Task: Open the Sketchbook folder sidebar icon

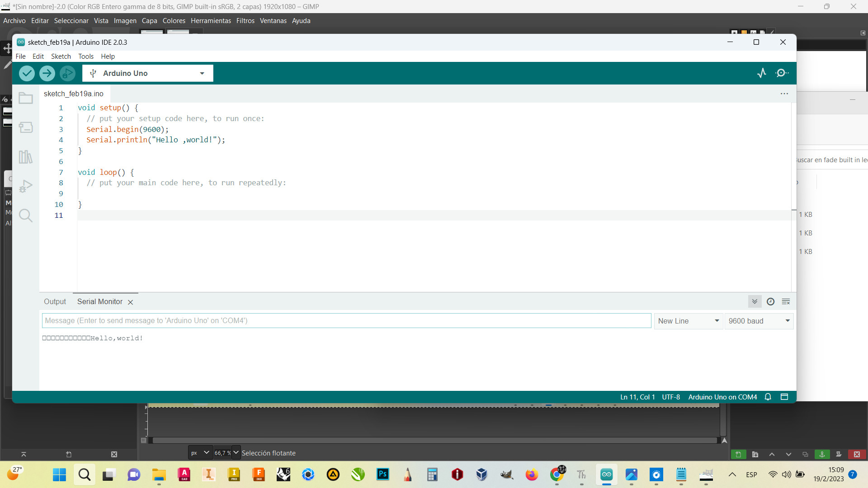Action: click(x=26, y=98)
